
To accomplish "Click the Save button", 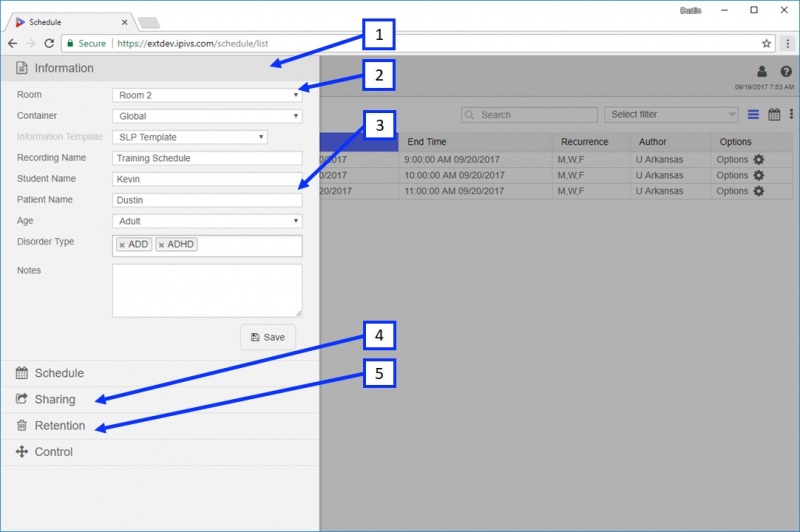I will 268,337.
